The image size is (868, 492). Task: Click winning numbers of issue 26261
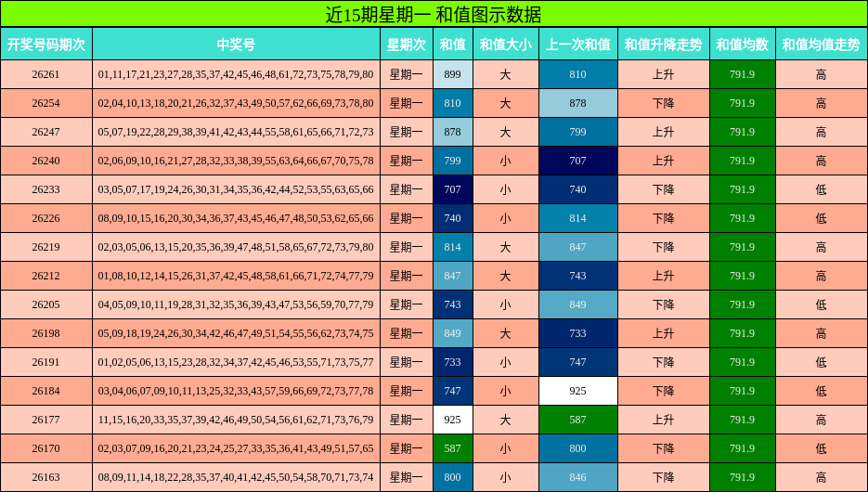click(x=236, y=74)
